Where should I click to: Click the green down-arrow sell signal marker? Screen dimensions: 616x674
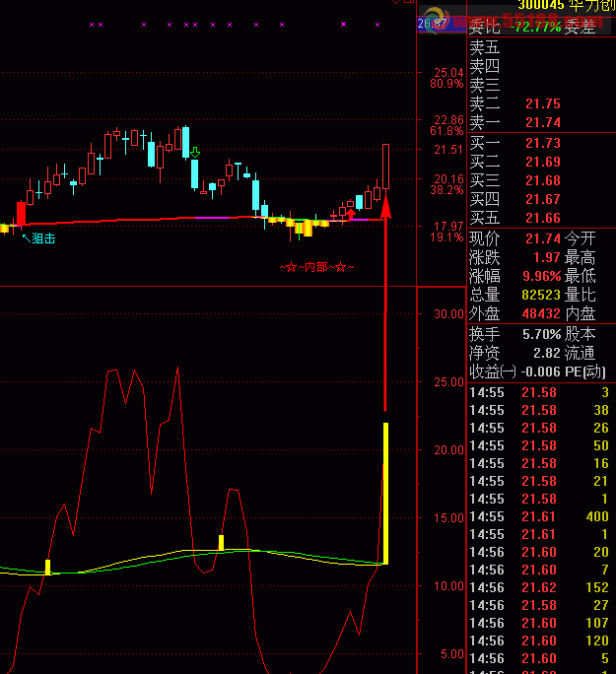195,152
